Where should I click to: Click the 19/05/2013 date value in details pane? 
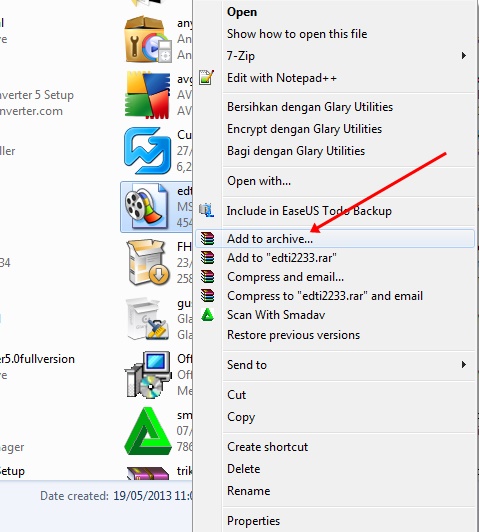(142, 496)
